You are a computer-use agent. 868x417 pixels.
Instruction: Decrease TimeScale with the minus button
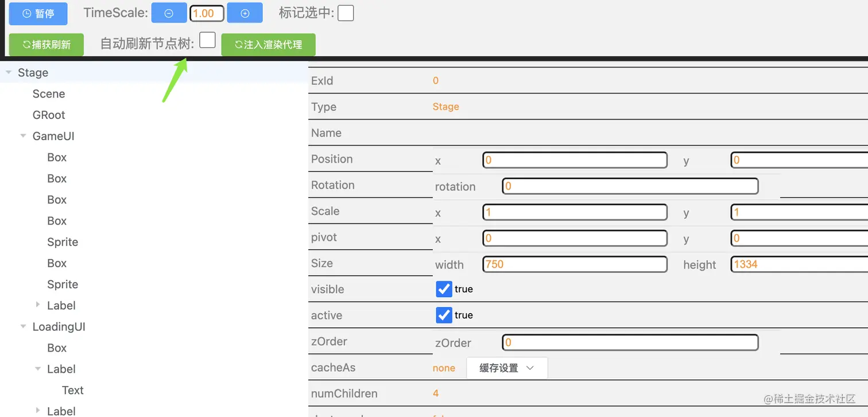point(169,13)
